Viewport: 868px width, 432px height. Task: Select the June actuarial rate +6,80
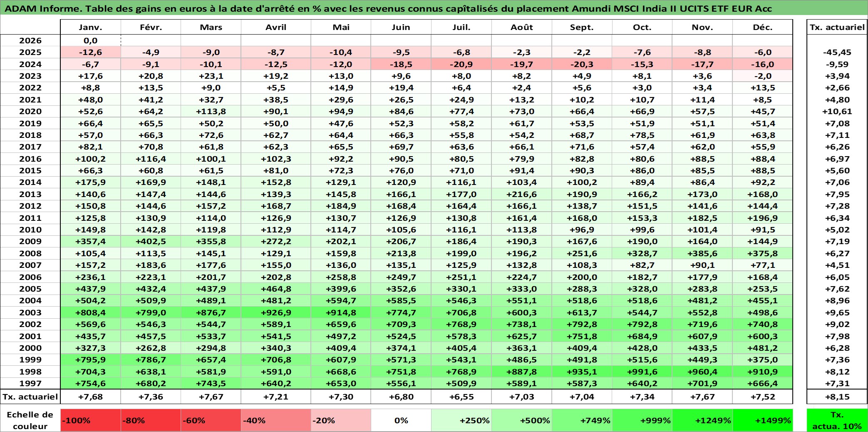coord(401,397)
